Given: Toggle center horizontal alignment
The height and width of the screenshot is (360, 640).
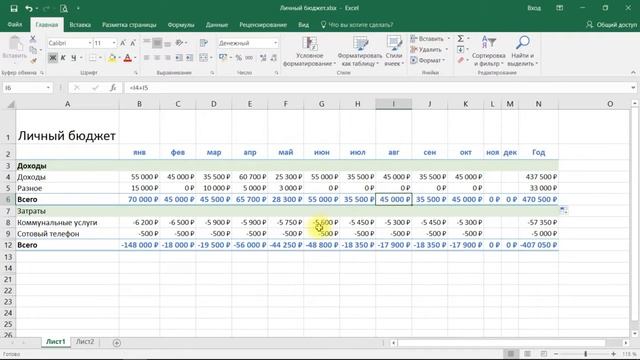Looking at the screenshot, I should 157,58.
